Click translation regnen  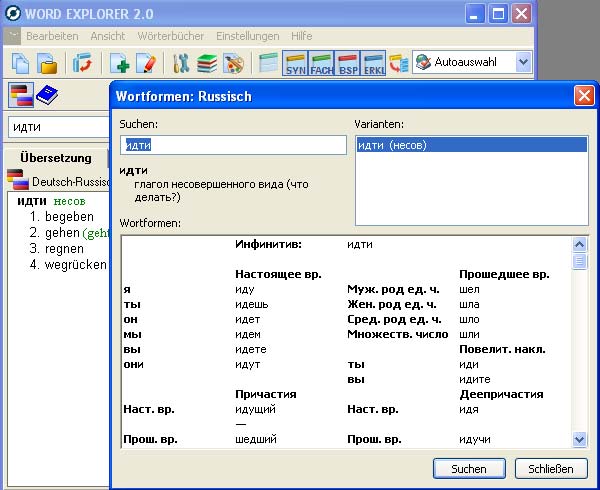pyautogui.click(x=64, y=249)
